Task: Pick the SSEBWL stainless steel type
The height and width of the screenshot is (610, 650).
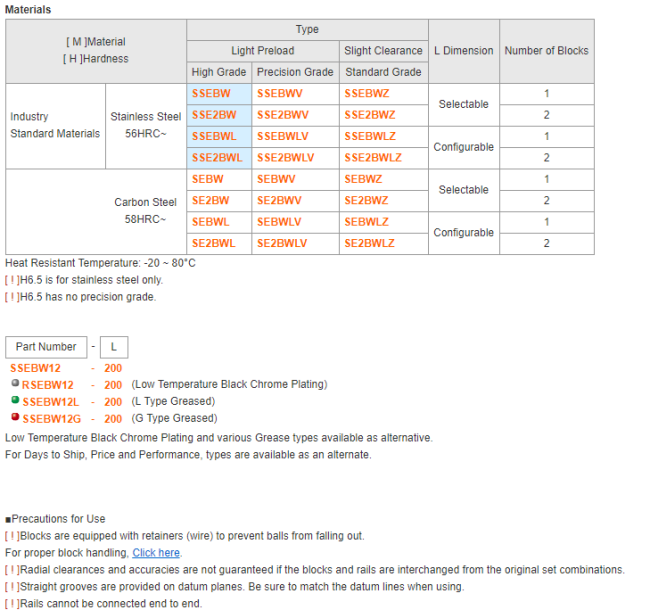Action: tap(213, 136)
